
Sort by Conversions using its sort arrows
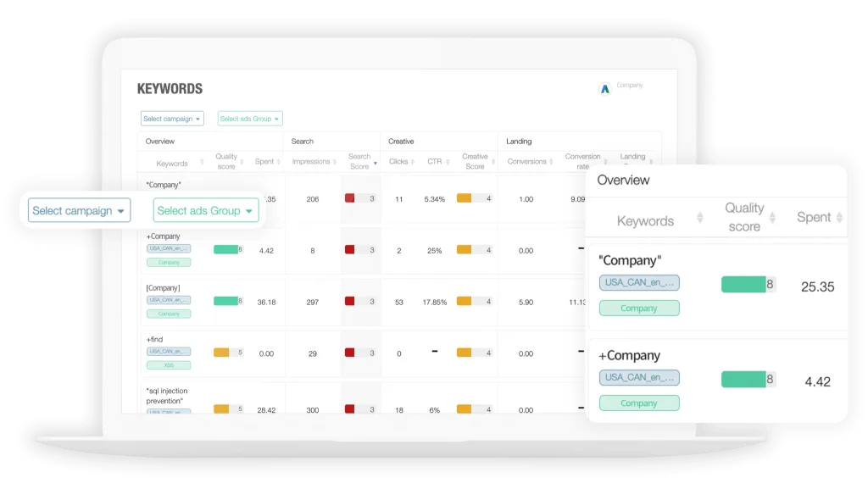[553, 162]
